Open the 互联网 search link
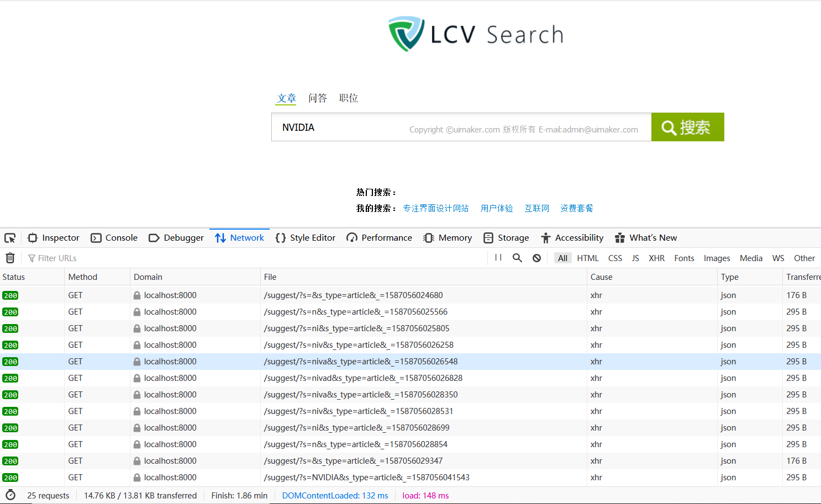The image size is (821, 504). [x=536, y=208]
